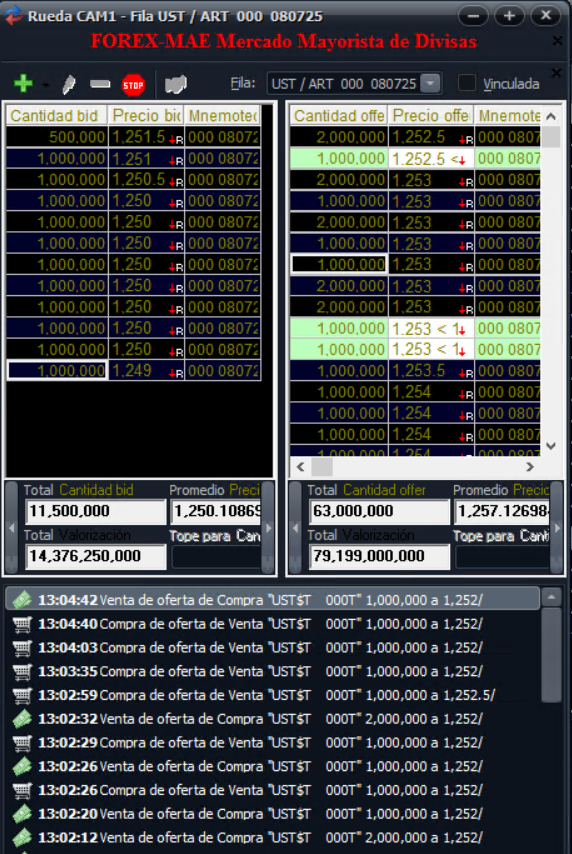Sort by Cantidad offer column header
The image size is (572, 854).
(338, 115)
